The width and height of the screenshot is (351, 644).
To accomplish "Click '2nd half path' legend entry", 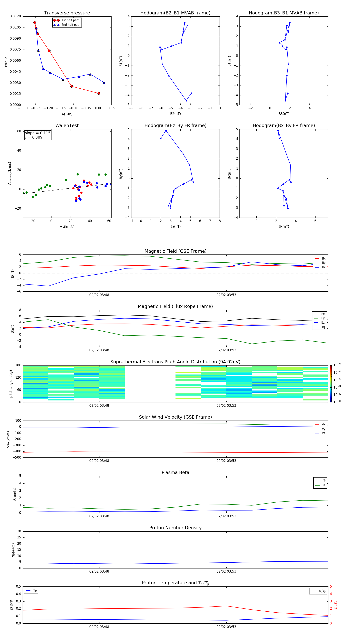I will 67,25.
